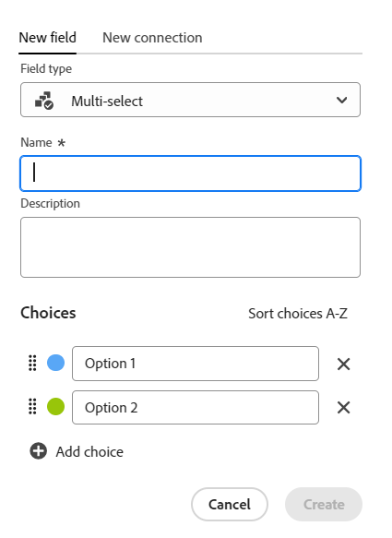Click the Multi-select field type icon
Image resolution: width=392 pixels, height=538 pixels.
coord(44,101)
